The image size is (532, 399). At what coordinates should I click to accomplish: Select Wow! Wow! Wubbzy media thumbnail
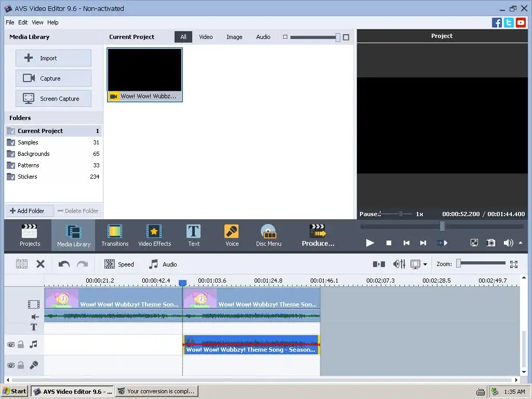tap(145, 75)
